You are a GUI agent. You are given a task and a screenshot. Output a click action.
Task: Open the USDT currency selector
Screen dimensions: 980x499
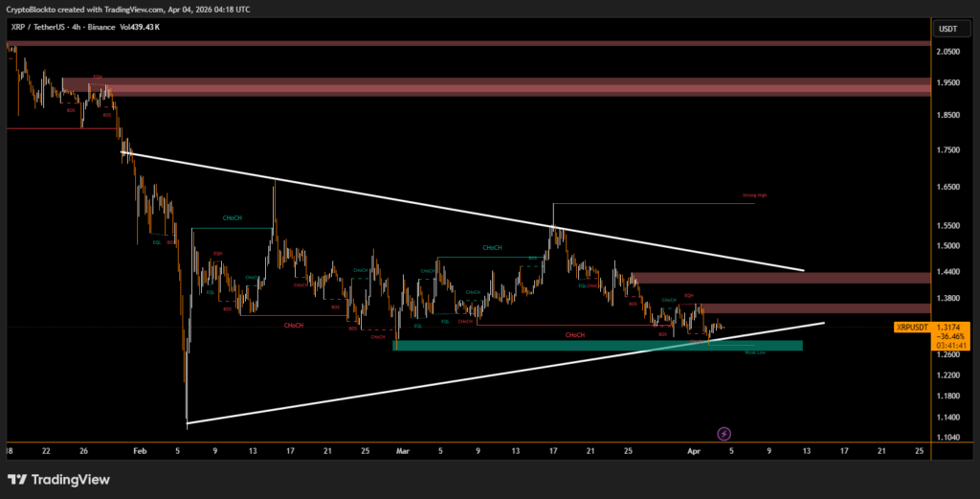(948, 29)
